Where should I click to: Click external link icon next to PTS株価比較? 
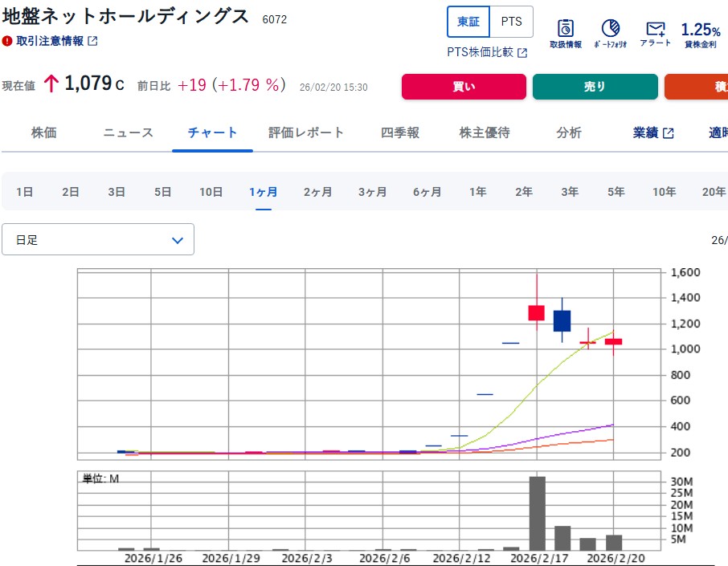click(x=522, y=53)
